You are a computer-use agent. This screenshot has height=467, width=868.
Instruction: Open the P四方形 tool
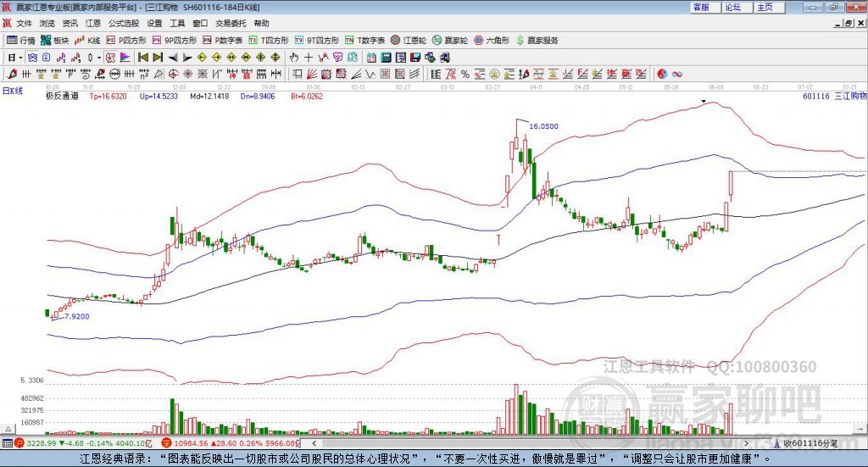click(x=126, y=41)
